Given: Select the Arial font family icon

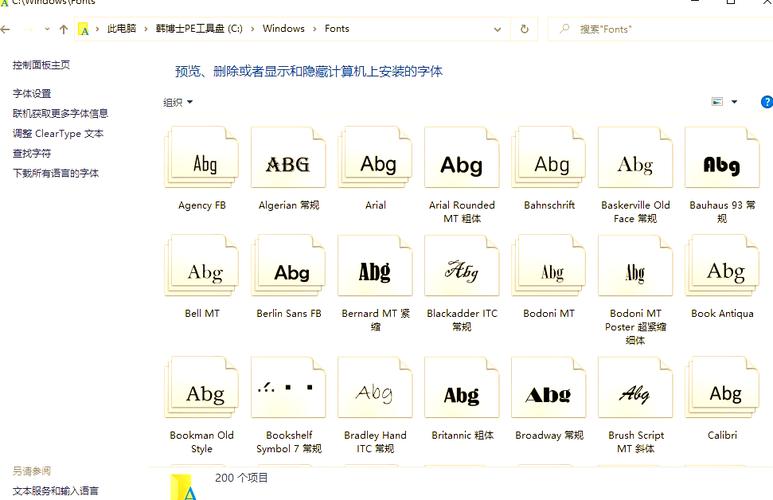Looking at the screenshot, I should [x=375, y=157].
